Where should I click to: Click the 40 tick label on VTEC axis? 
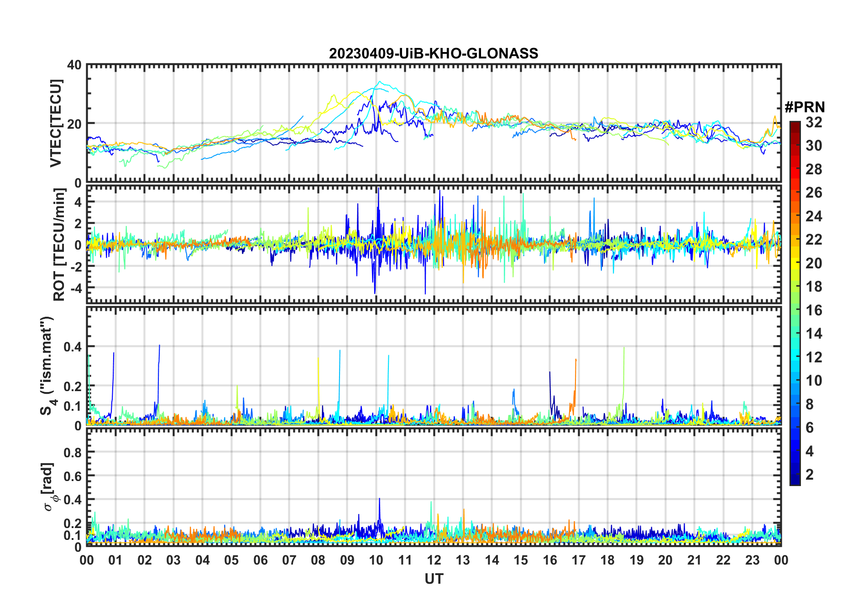pos(74,65)
